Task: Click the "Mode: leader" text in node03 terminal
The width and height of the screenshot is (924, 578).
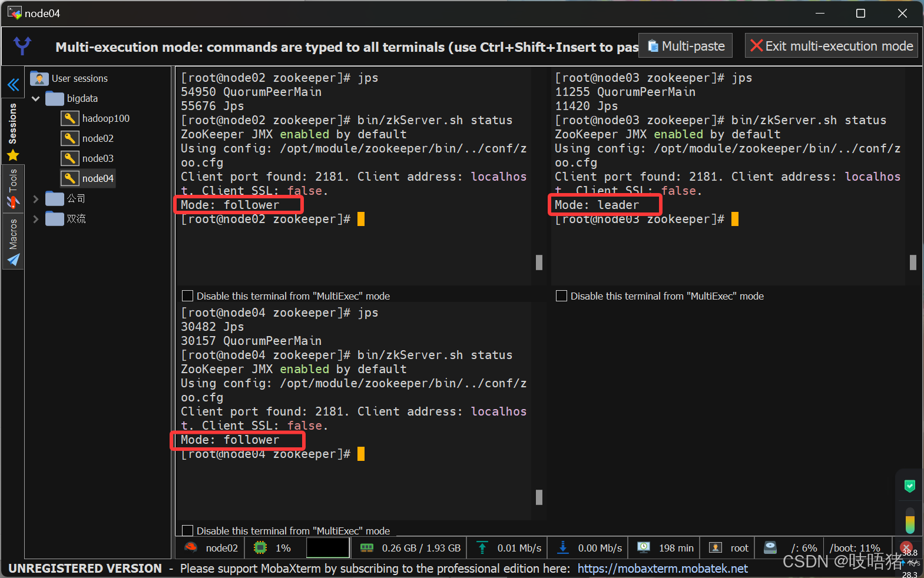Action: (x=597, y=205)
